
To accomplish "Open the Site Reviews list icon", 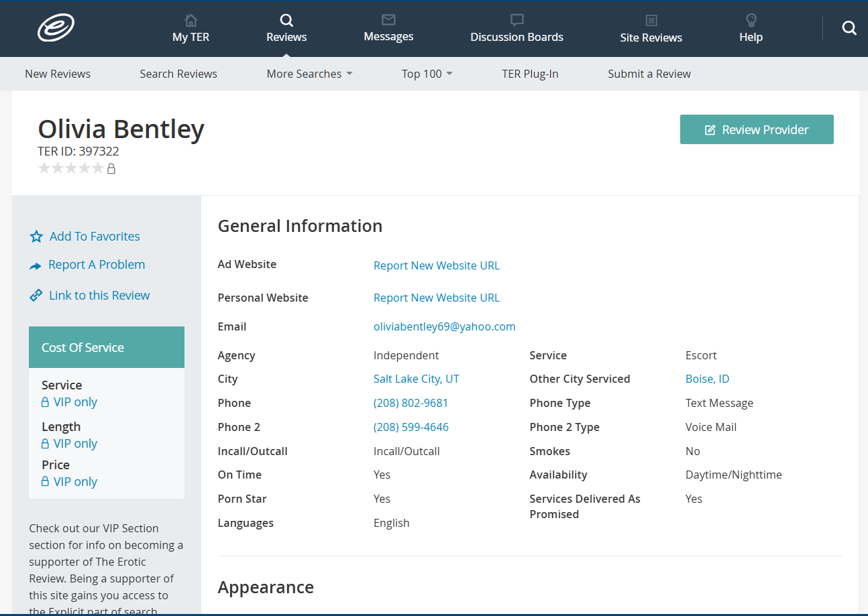I will (651, 21).
